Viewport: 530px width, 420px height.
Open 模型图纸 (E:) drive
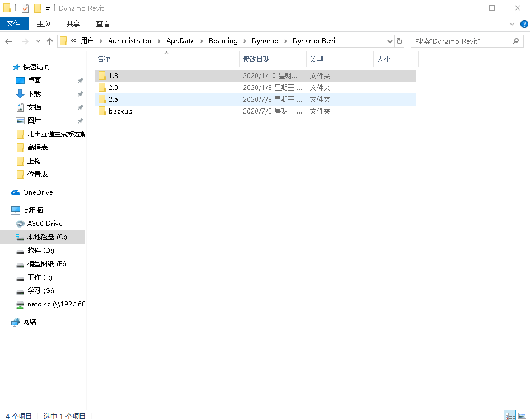coord(46,264)
